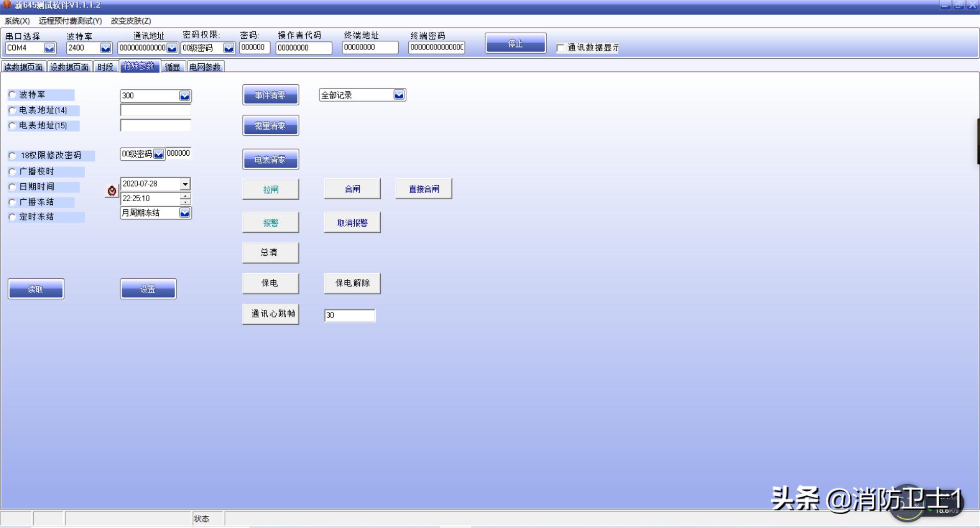Click the 事件清零 button
The width and height of the screenshot is (980, 528).
coord(271,95)
